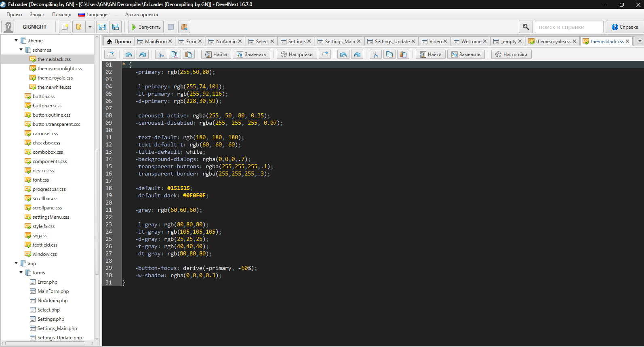Click the paste clipboard icon in first editor toolbar
The width and height of the screenshot is (644, 347).
(x=189, y=54)
